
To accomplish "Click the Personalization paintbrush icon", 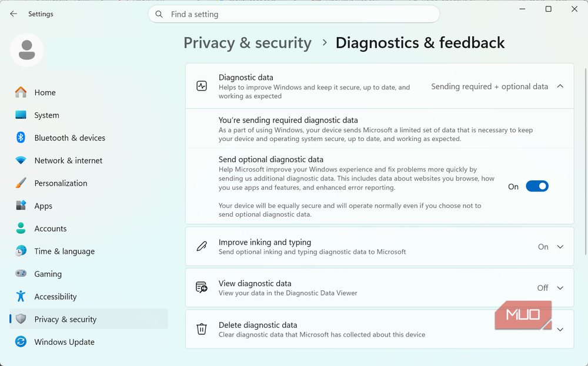I will click(21, 183).
